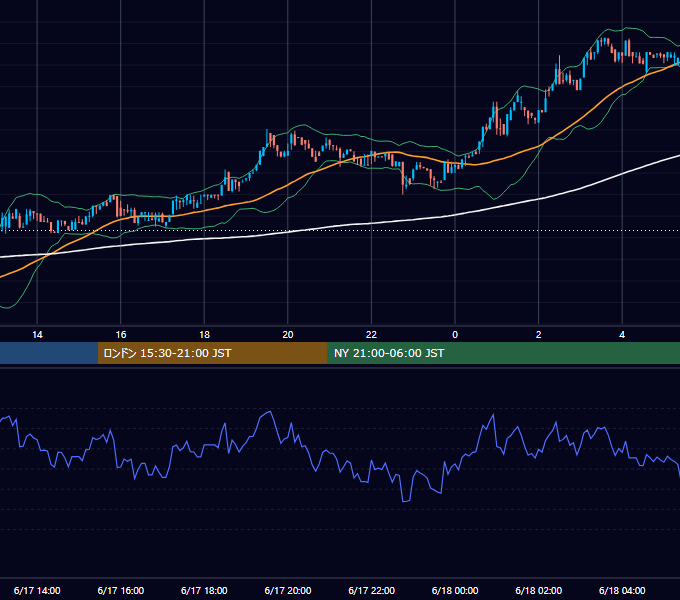The height and width of the screenshot is (600, 680).
Task: Click the NY 21:00-06:00 JST session band
Action: coord(503,353)
